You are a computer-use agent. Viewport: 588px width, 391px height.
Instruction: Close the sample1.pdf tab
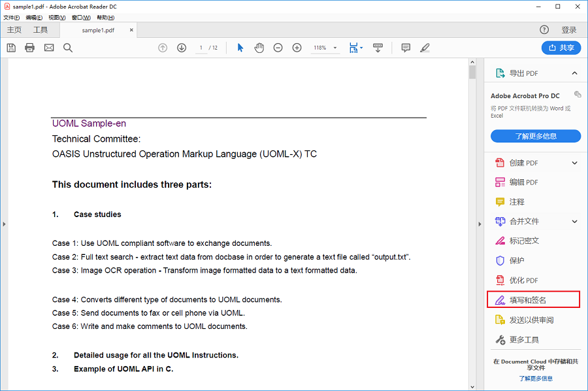point(131,30)
